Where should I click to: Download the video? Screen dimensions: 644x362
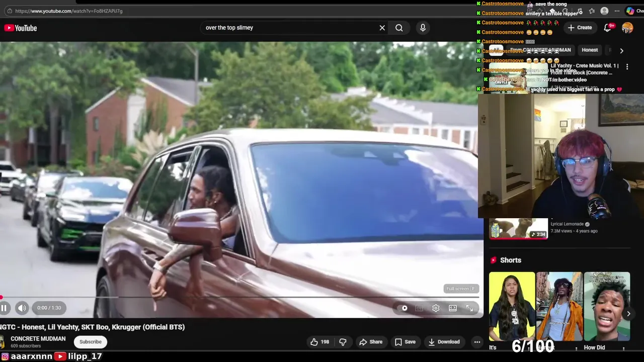tap(444, 342)
